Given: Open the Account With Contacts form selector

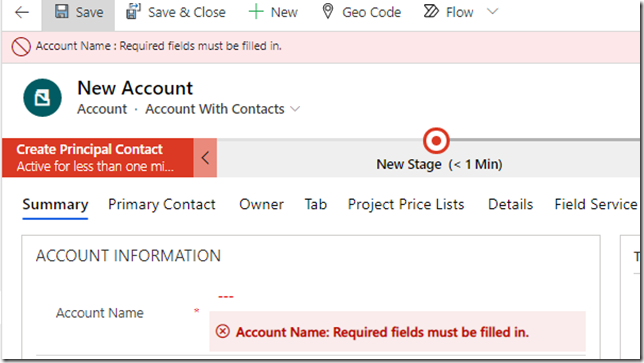Looking at the screenshot, I should pos(222,109).
